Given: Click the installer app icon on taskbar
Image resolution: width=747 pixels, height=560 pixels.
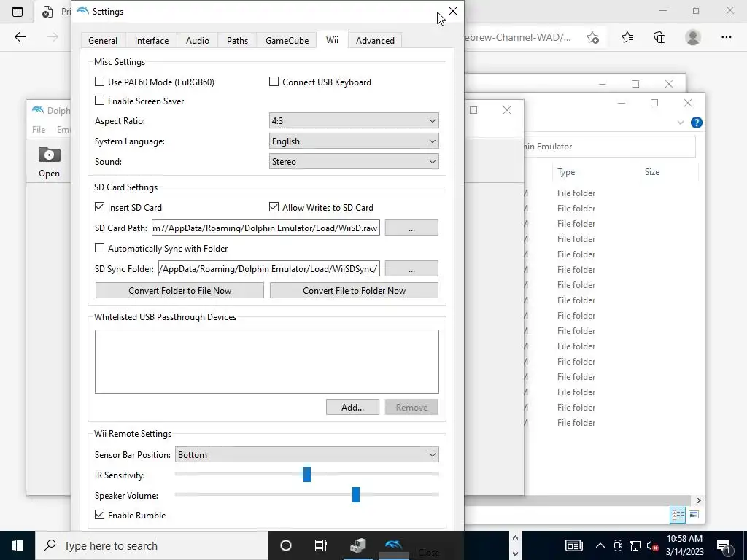Looking at the screenshot, I should (x=357, y=545).
